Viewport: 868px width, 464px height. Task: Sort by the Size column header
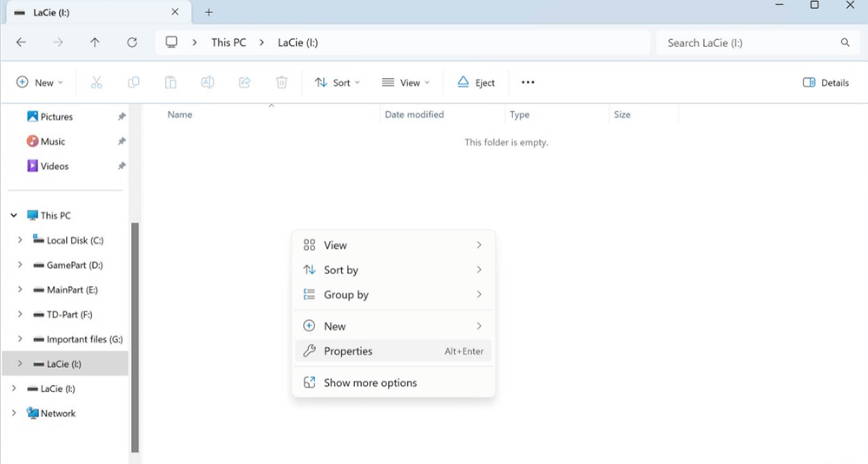click(x=621, y=114)
